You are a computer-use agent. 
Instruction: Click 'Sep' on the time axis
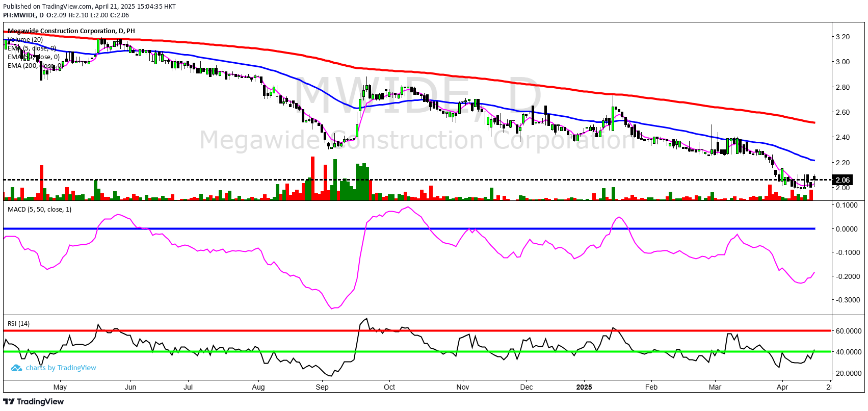(x=322, y=387)
